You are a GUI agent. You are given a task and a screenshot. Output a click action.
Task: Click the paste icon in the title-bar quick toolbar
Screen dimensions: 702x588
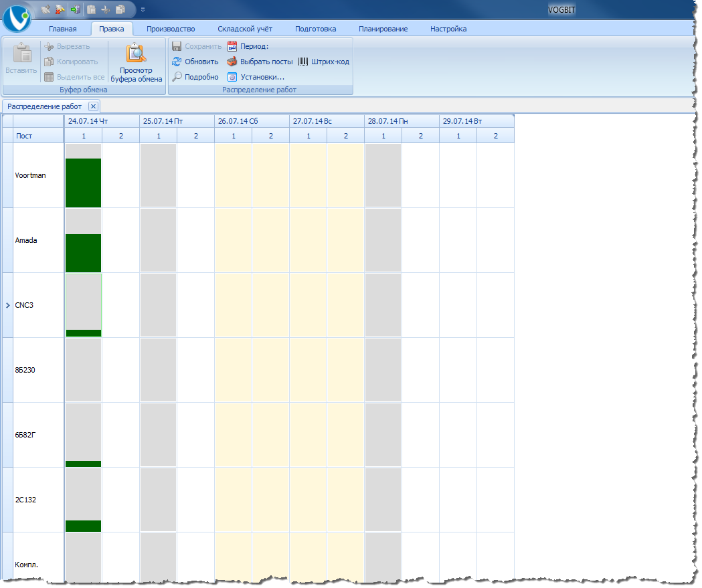(91, 9)
